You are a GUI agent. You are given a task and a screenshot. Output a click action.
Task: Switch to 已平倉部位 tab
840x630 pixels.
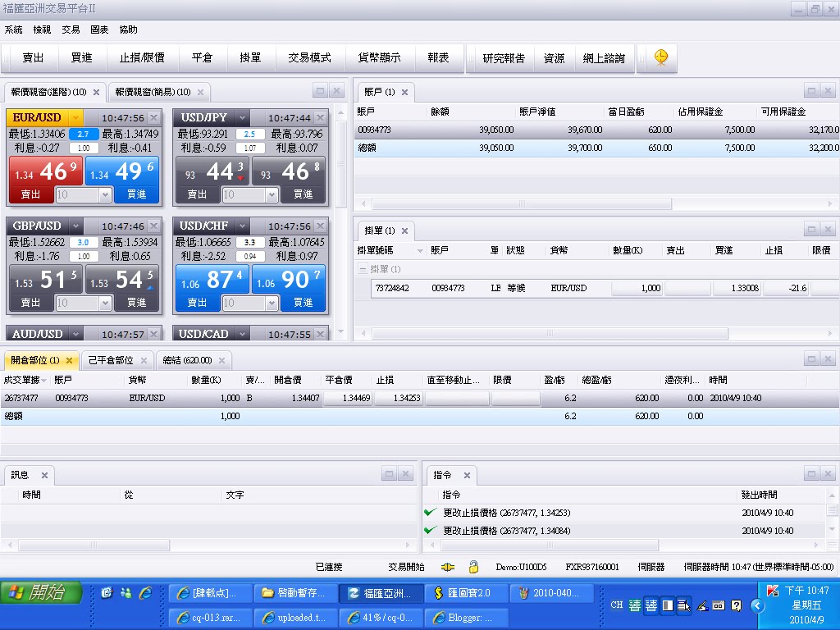click(x=111, y=361)
